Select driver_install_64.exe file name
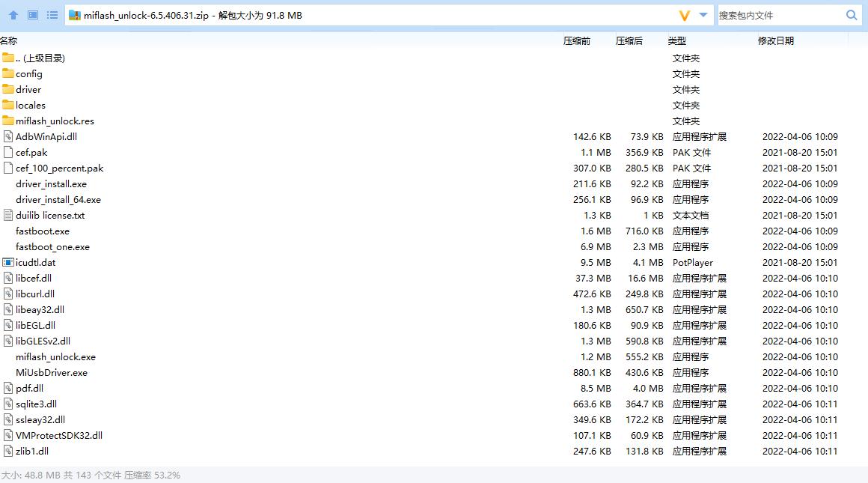The image size is (868, 483). tap(58, 199)
